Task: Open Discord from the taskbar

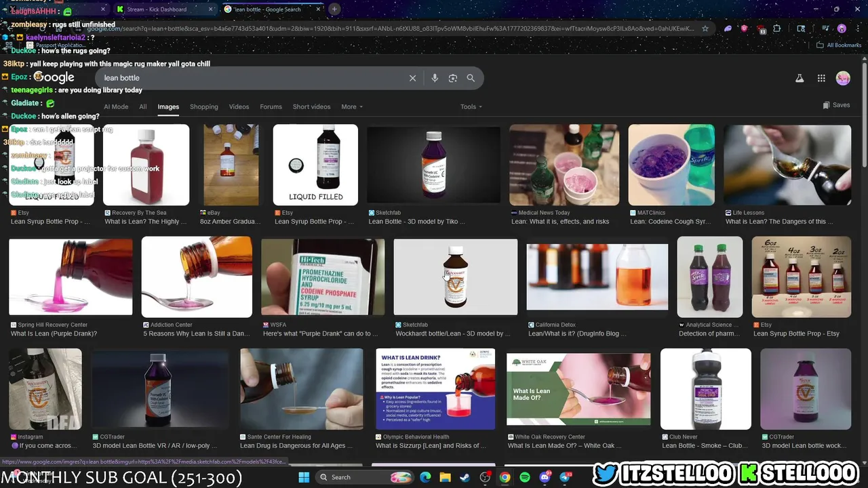Action: click(545, 477)
